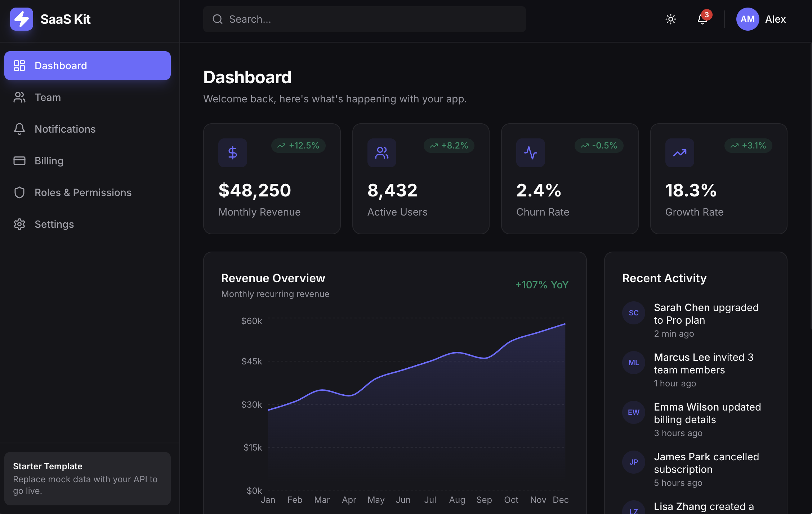Click the dollar icon on Monthly Revenue card

[233, 153]
